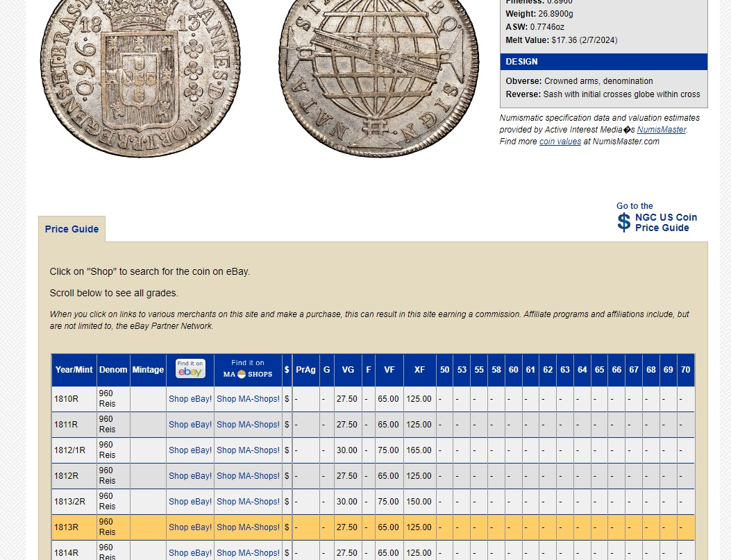
Task: Shop eBay for the 1813/2R coin
Action: pyautogui.click(x=190, y=502)
